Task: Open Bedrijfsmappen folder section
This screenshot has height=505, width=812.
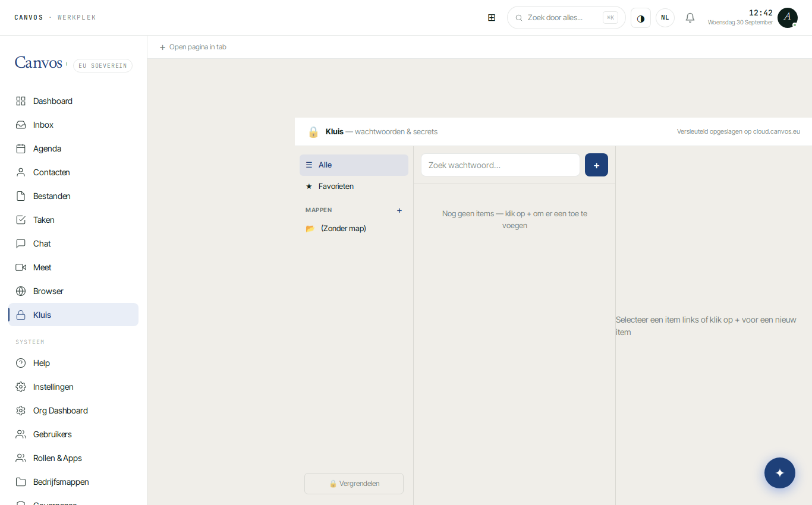Action: 73,482
